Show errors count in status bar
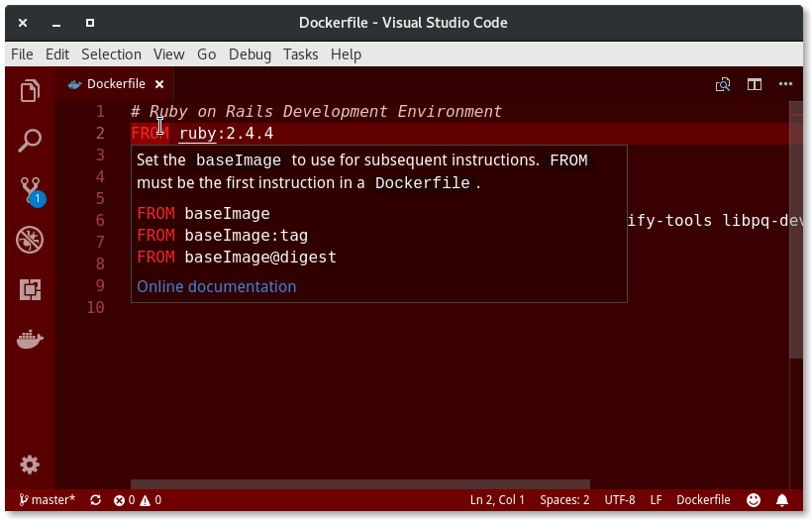The image size is (812, 520). coord(125,500)
